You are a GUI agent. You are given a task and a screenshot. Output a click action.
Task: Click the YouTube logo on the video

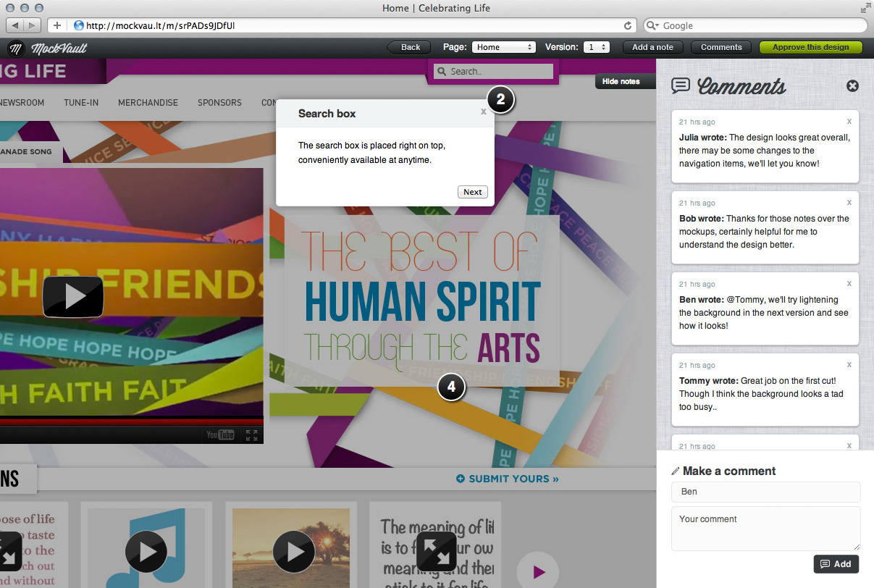point(221,434)
